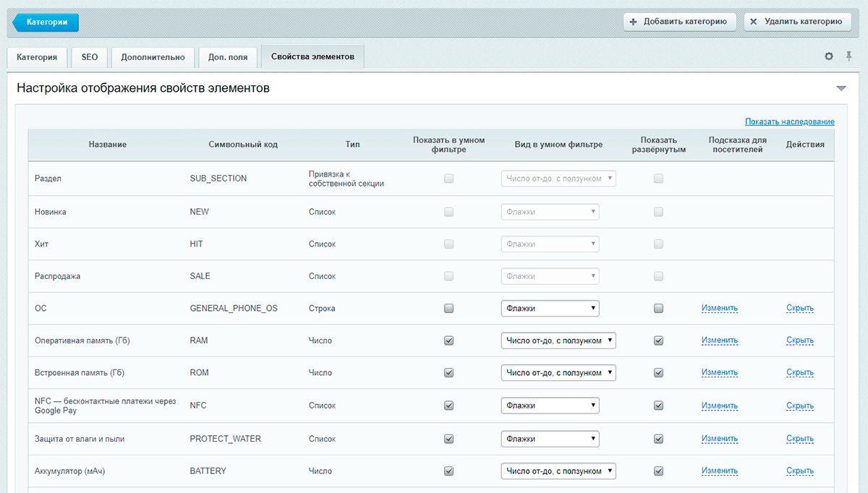The width and height of the screenshot is (868, 493).
Task: Uncheck smart filter checkbox for RAM row
Action: (x=448, y=340)
